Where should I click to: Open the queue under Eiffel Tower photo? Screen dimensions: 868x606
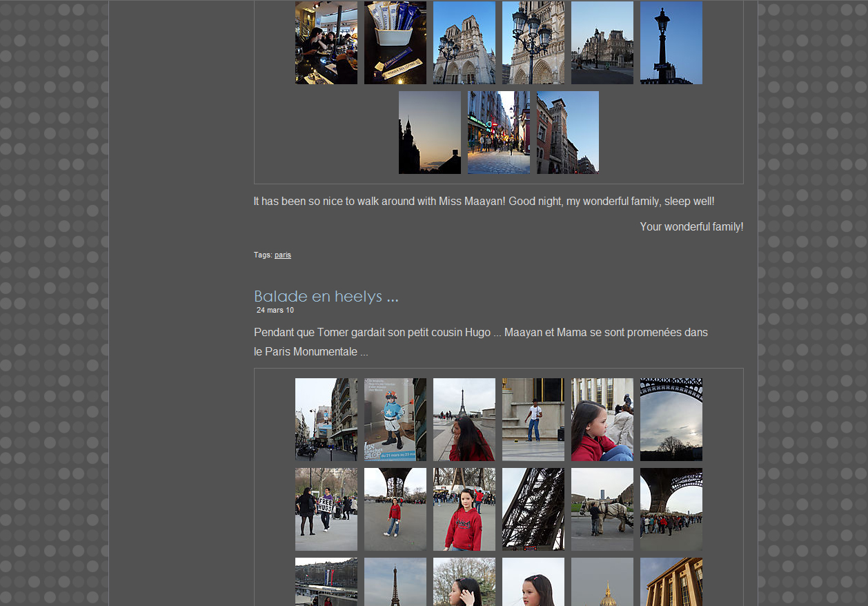671,509
